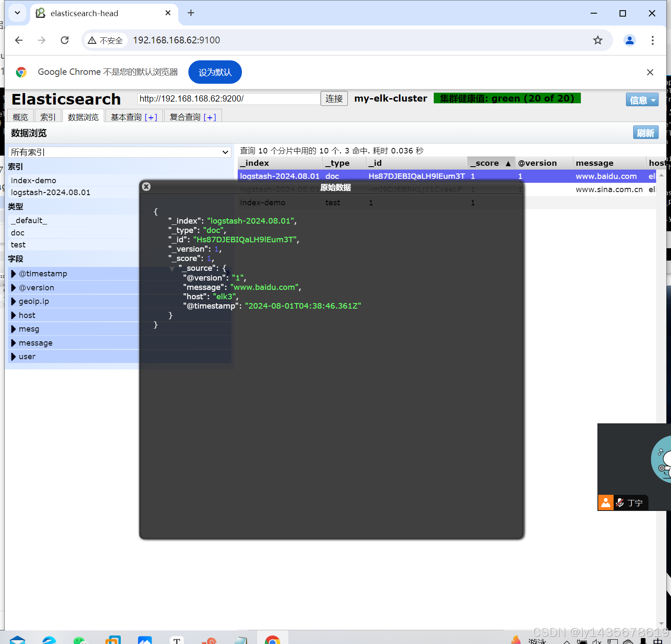Screen dimensions: 671x644
Task: Open a new browser tab
Action: tap(191, 13)
